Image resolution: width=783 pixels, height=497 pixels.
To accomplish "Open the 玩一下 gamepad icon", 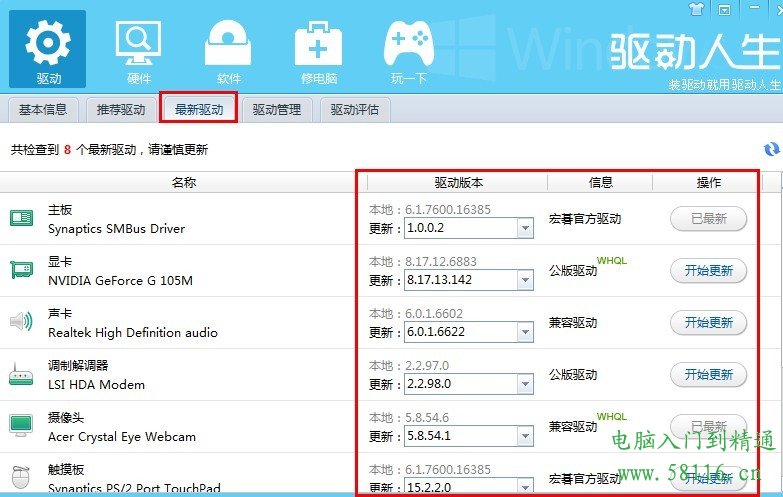I will coord(408,46).
